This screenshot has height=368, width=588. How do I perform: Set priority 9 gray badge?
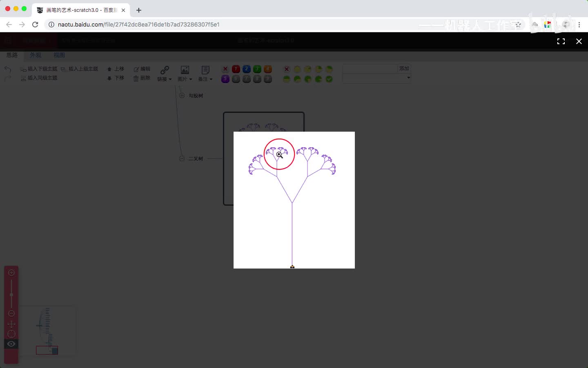pyautogui.click(x=268, y=79)
